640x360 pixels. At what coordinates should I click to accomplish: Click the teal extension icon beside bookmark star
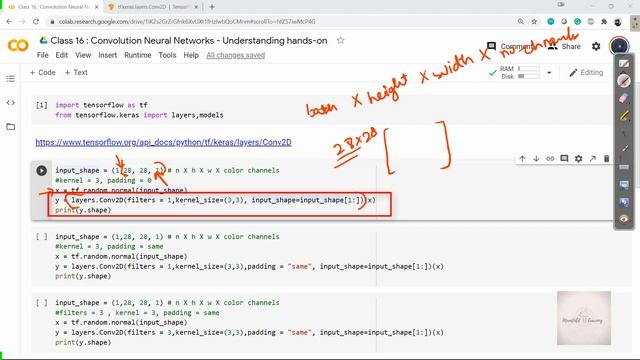pos(551,22)
